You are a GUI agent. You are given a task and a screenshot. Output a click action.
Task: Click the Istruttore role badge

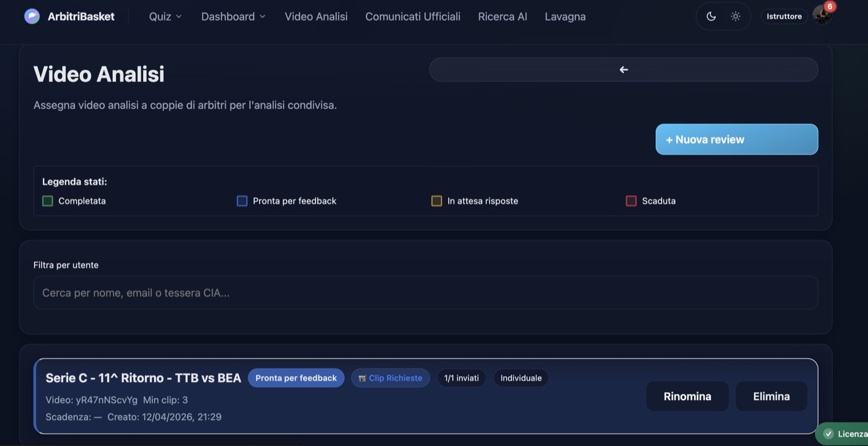(784, 17)
